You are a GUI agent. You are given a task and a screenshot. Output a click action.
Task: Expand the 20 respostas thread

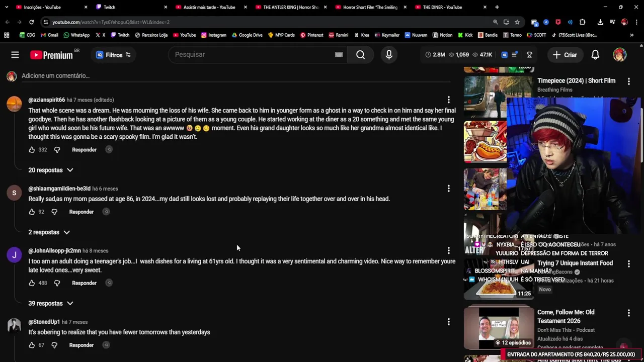(50, 170)
